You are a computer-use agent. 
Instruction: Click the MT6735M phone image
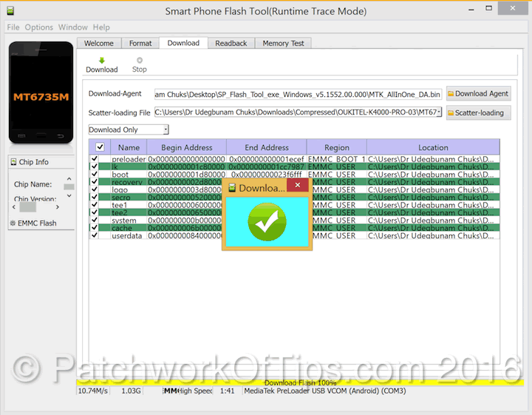[x=41, y=92]
